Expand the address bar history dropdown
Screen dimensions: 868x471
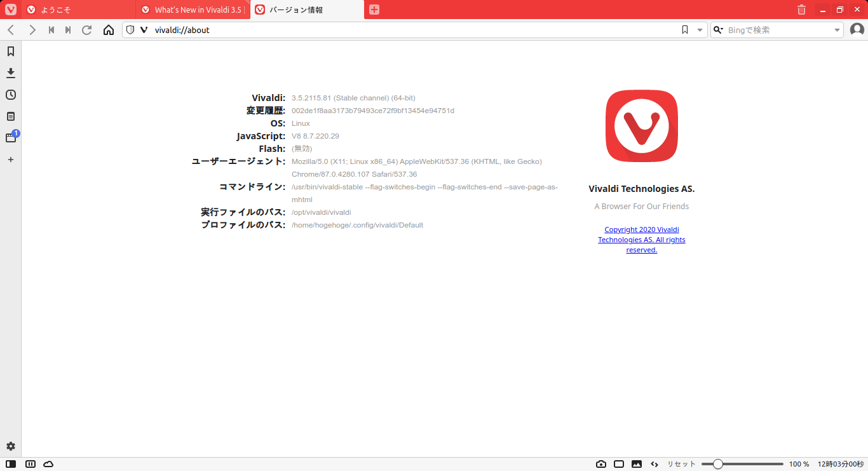coord(700,30)
